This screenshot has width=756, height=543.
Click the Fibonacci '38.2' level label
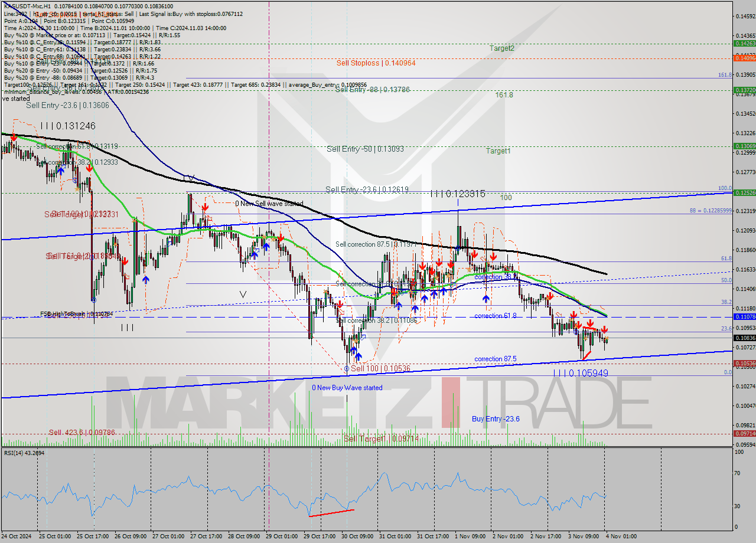726,302
